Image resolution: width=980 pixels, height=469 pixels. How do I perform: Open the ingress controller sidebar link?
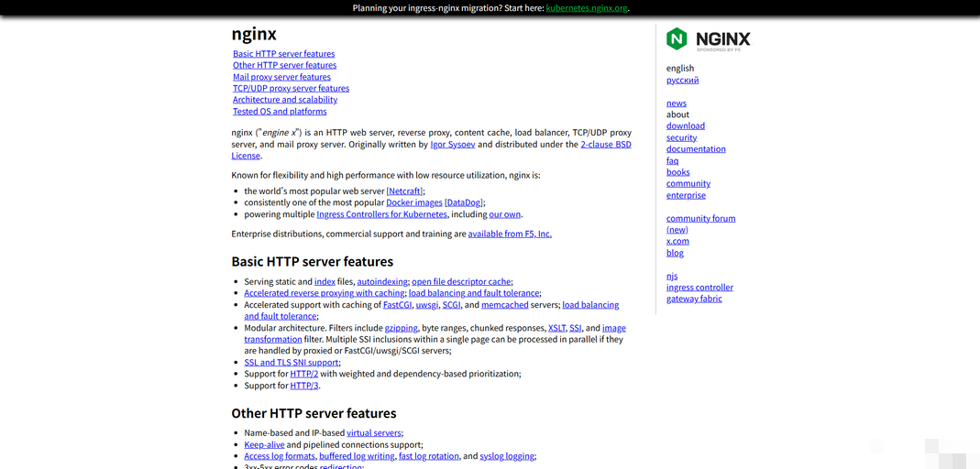point(700,288)
